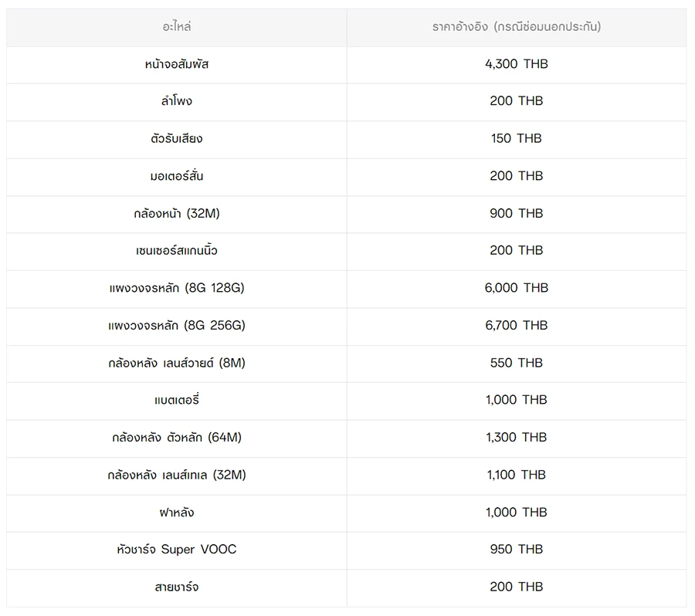Select the หัวชาร์จ Super VOOC cell
695x616 pixels.
tap(177, 550)
